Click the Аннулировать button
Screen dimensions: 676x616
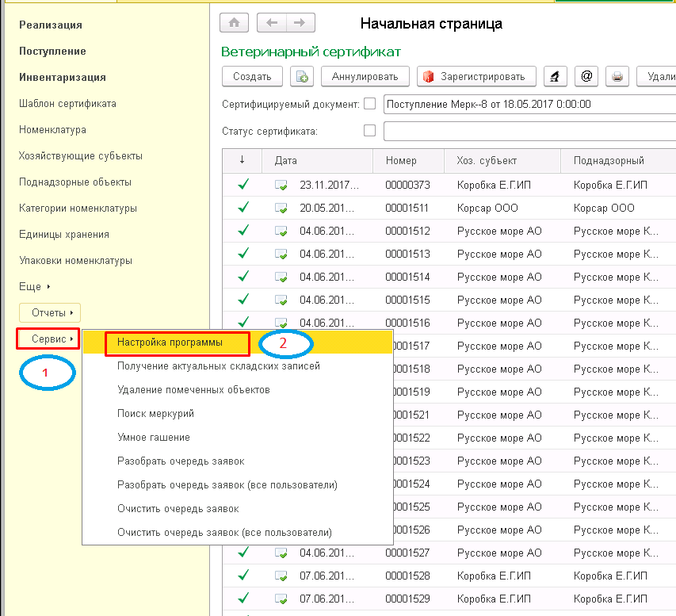pos(365,77)
